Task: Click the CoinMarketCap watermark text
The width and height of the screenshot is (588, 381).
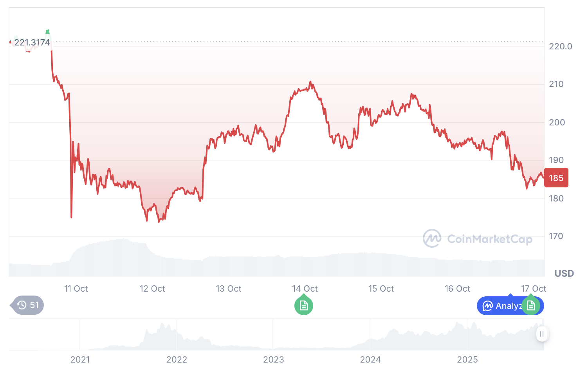Action: click(x=490, y=239)
